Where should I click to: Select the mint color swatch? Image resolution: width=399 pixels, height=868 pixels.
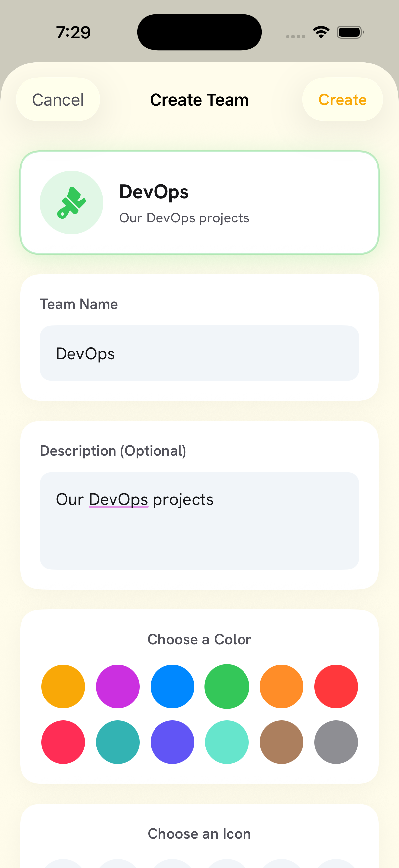point(227,742)
